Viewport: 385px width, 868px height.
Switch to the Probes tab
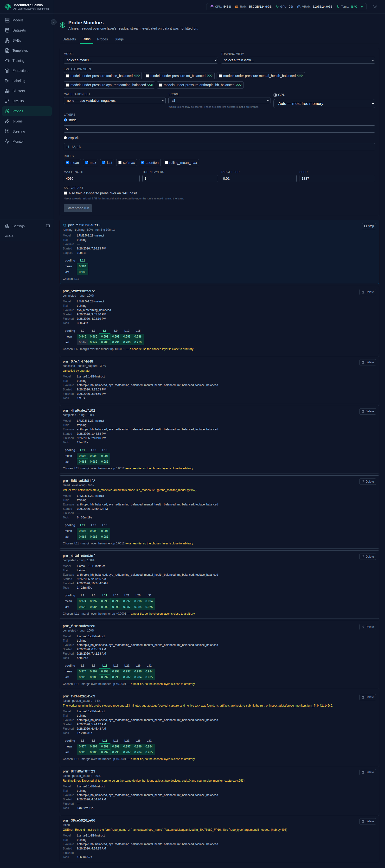[x=103, y=39]
